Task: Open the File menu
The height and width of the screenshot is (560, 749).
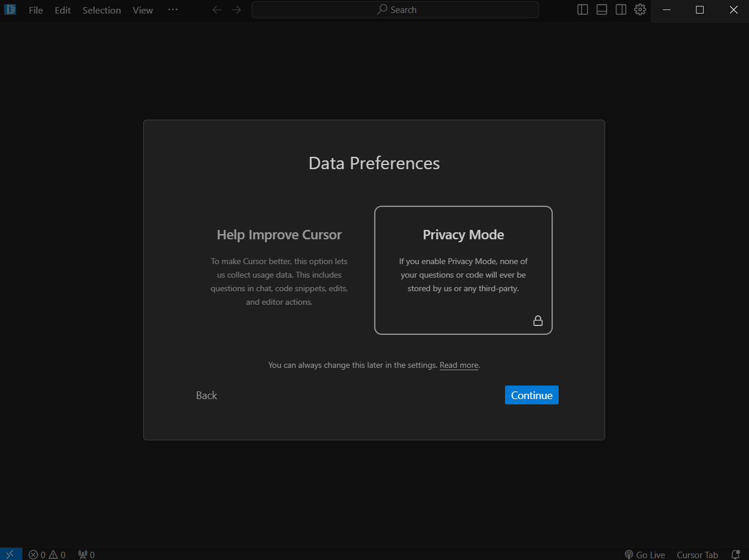Action: [x=36, y=10]
